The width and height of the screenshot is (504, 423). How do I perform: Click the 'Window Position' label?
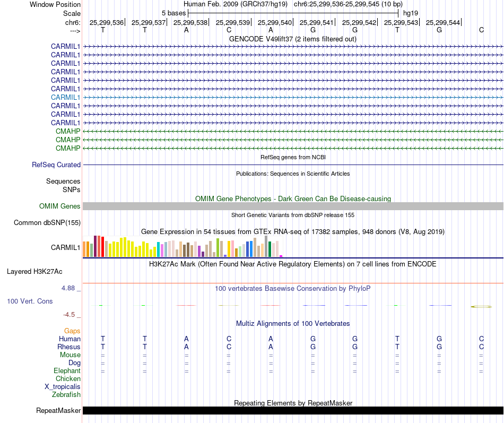point(55,4)
